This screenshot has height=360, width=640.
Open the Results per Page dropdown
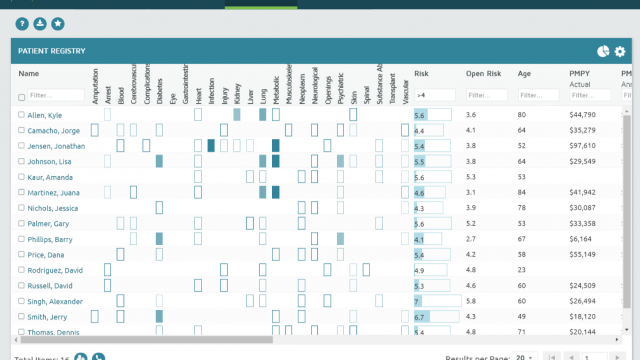click(525, 357)
